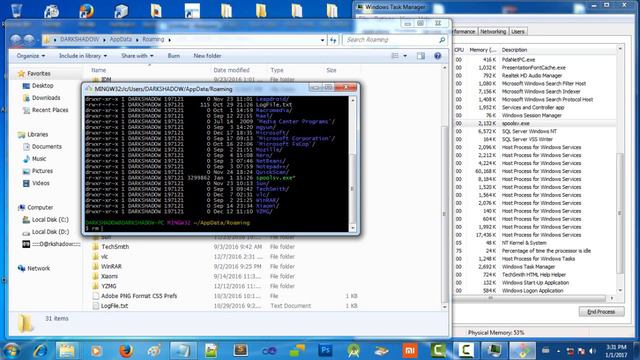The image size is (640, 360).
Task: Create a New folder in Explorer
Action: [x=207, y=56]
